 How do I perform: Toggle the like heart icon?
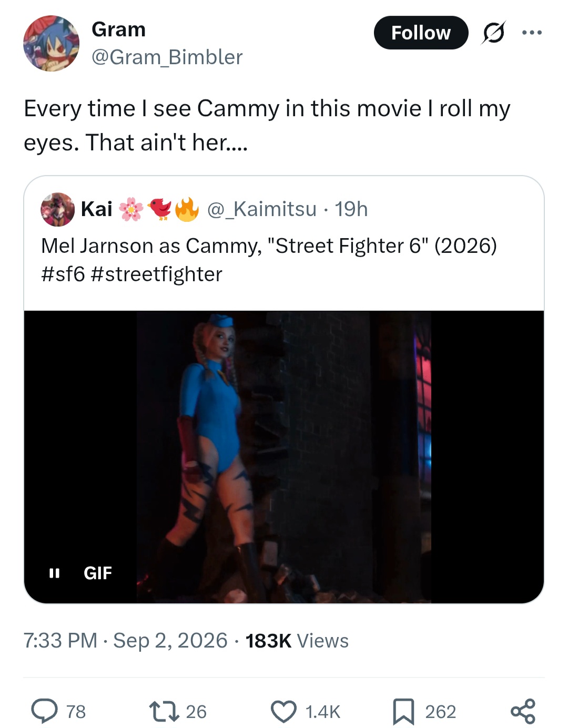(283, 712)
